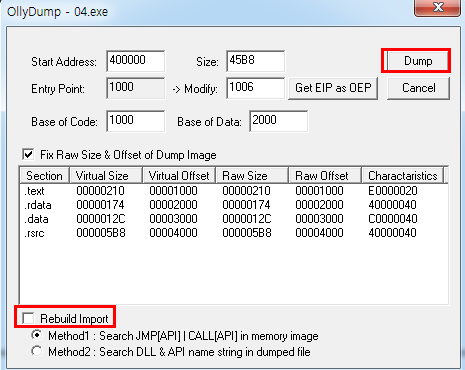Click the Dump button

(418, 61)
